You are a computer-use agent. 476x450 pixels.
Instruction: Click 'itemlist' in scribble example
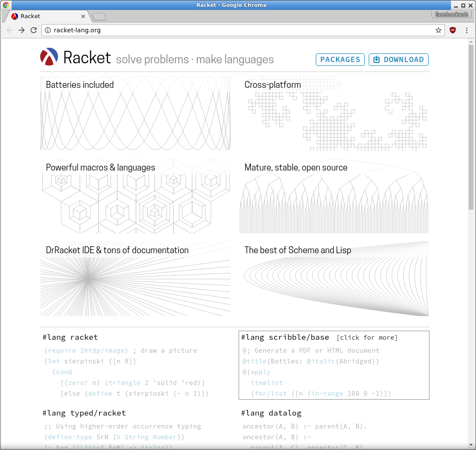[267, 383]
